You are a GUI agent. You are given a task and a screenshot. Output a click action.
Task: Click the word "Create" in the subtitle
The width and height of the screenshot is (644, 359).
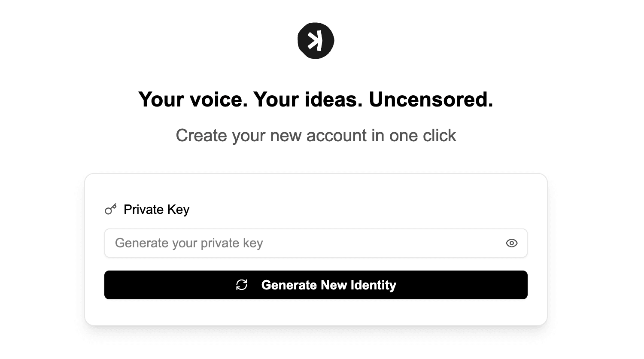point(202,136)
